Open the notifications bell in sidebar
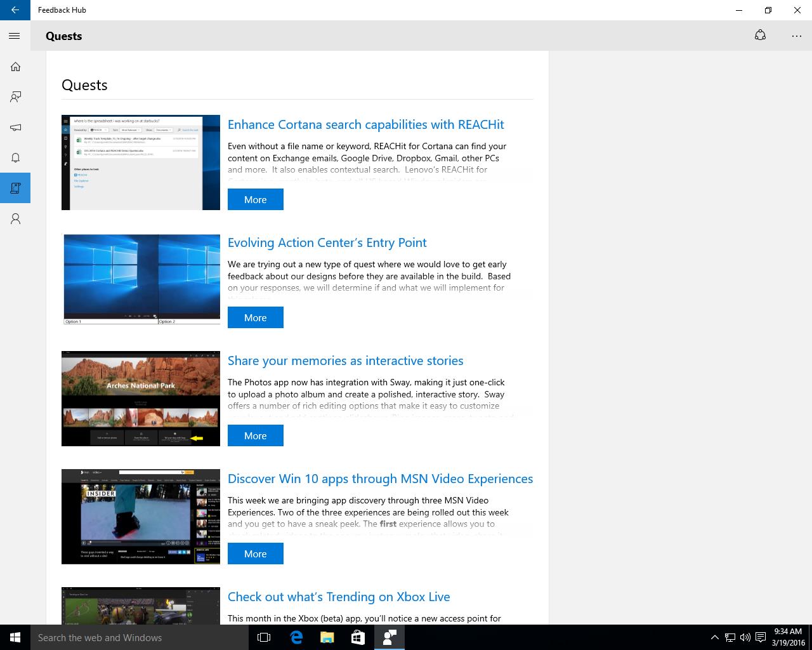The height and width of the screenshot is (650, 812). coord(15,158)
